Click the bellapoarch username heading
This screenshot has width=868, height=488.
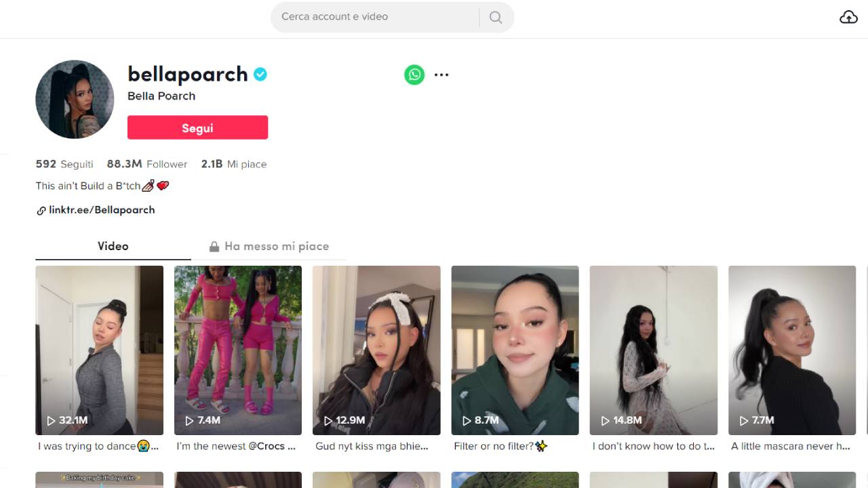pos(188,74)
